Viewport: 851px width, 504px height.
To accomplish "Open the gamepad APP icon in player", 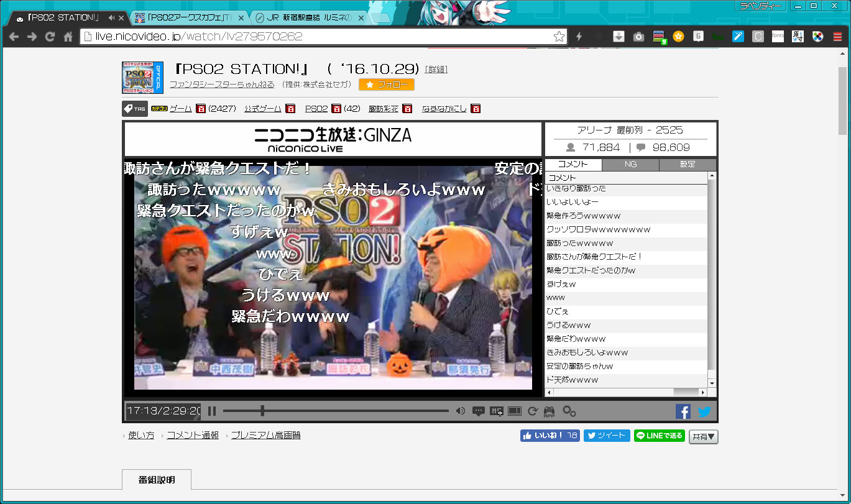I will pyautogui.click(x=550, y=411).
